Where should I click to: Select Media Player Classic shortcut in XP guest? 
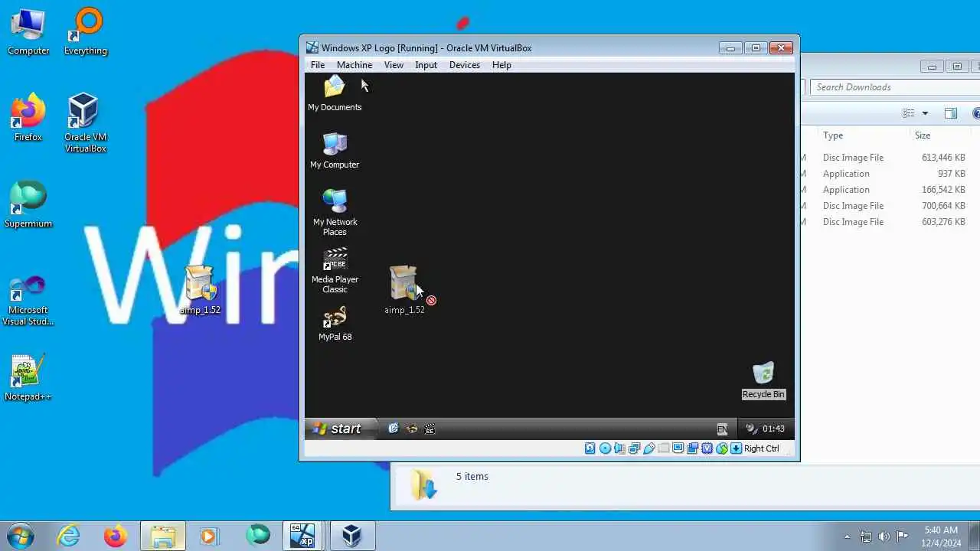[x=335, y=270]
